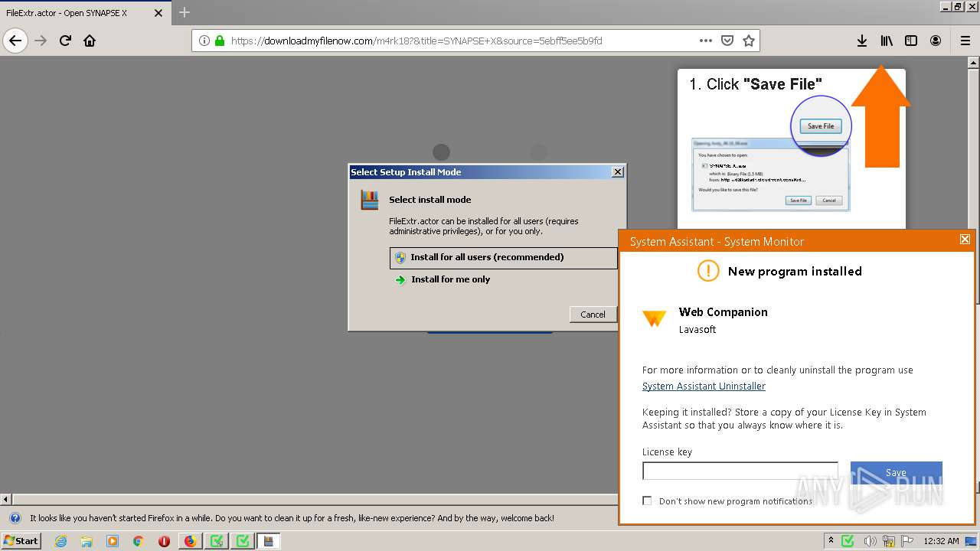
Task: Tick Don't show new program notifications
Action: [647, 500]
